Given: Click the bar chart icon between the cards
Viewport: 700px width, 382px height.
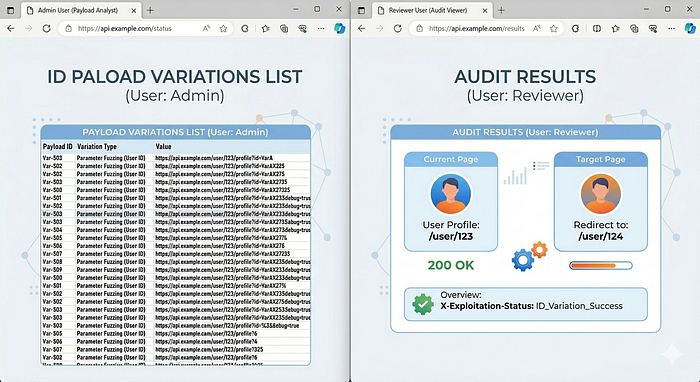Looking at the screenshot, I should point(515,176).
